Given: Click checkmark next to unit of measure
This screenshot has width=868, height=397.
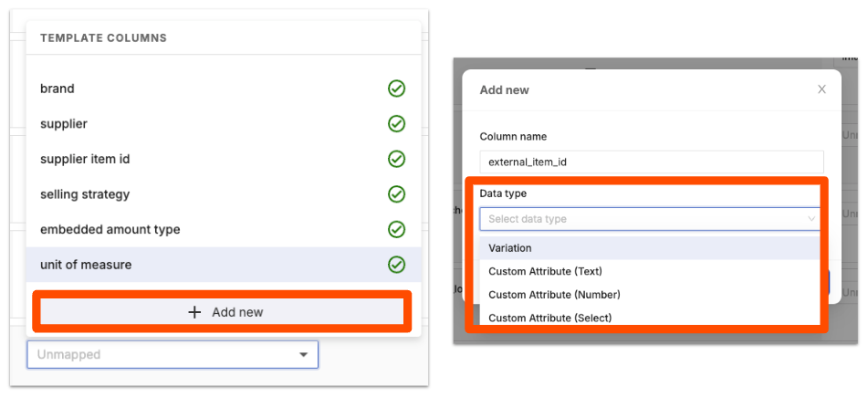Looking at the screenshot, I should pyautogui.click(x=396, y=265).
